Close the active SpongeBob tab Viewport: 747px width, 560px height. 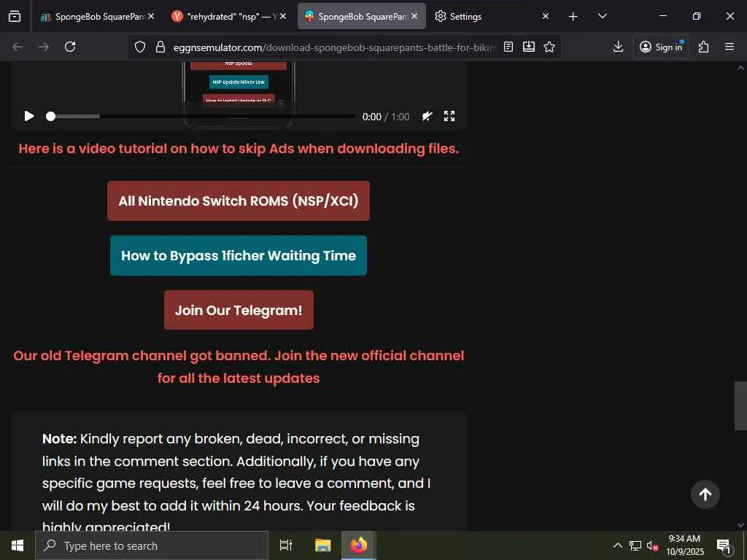414,16
